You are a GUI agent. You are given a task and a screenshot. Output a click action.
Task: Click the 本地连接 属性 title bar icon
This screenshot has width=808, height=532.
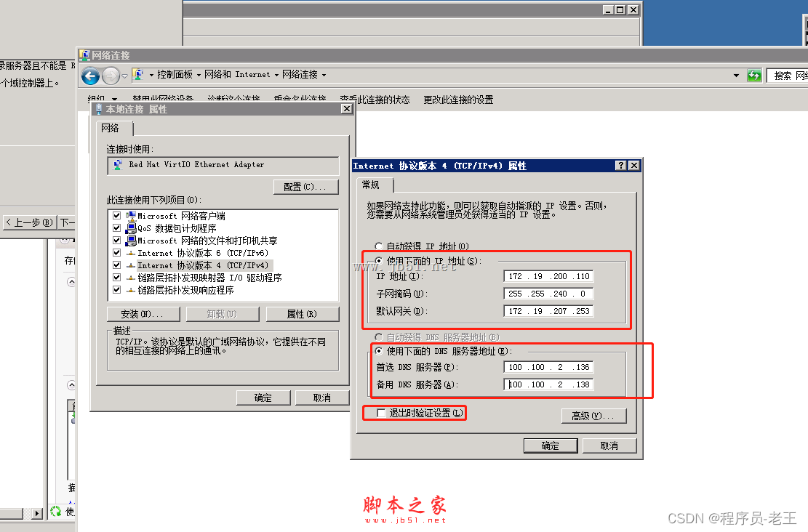click(x=98, y=109)
